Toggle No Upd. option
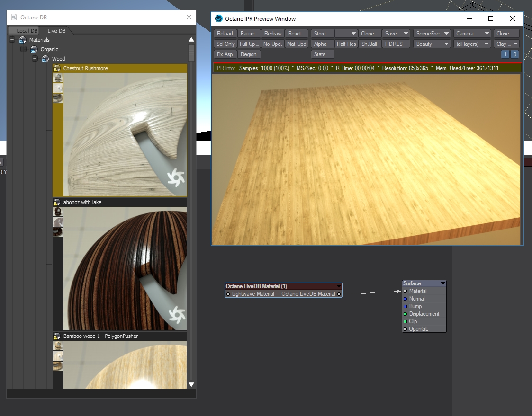 [272, 44]
